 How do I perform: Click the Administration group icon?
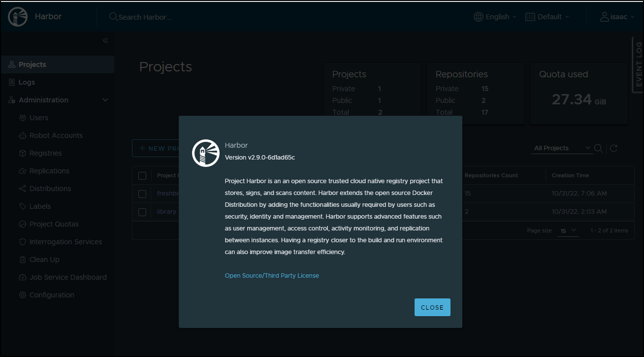pyautogui.click(x=12, y=100)
